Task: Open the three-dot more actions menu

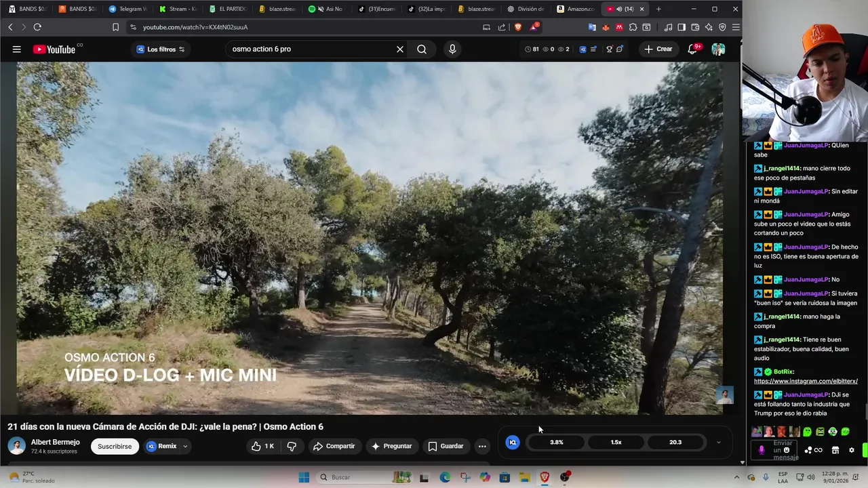Action: [x=482, y=446]
